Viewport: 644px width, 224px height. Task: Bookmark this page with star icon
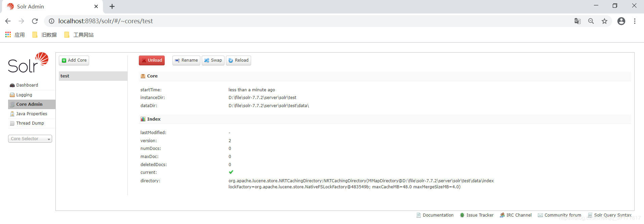(604, 21)
